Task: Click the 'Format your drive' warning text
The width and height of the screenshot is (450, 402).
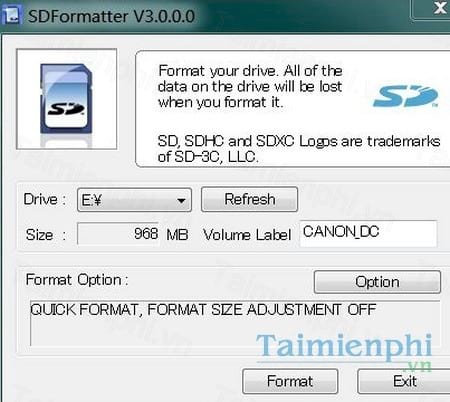Action: click(250, 86)
